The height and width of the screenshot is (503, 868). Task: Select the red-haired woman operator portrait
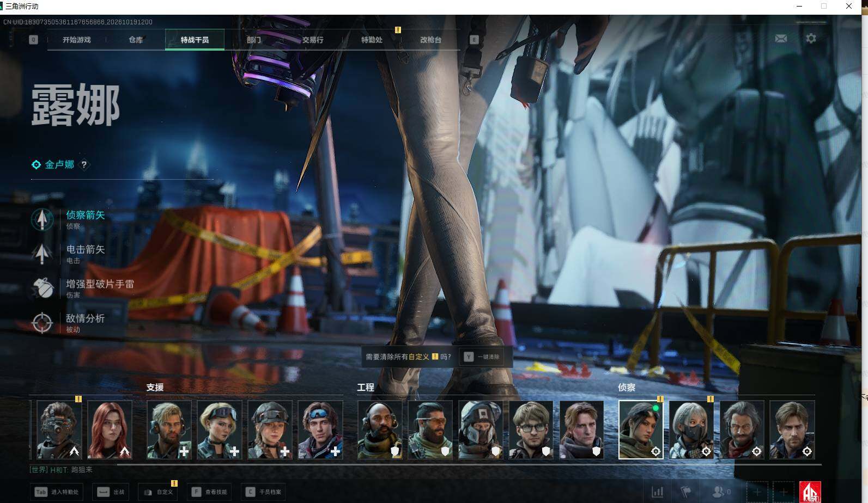[110, 430]
